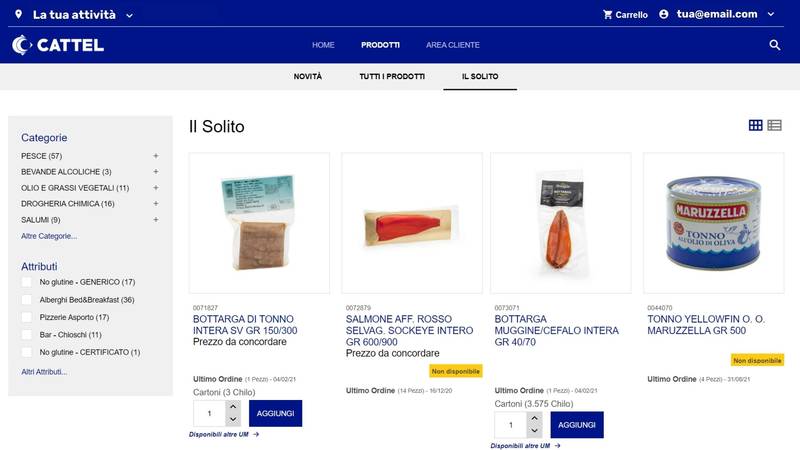Check the No glutine - GENERICO filter
Image resolution: width=800 pixels, height=450 pixels.
27,282
